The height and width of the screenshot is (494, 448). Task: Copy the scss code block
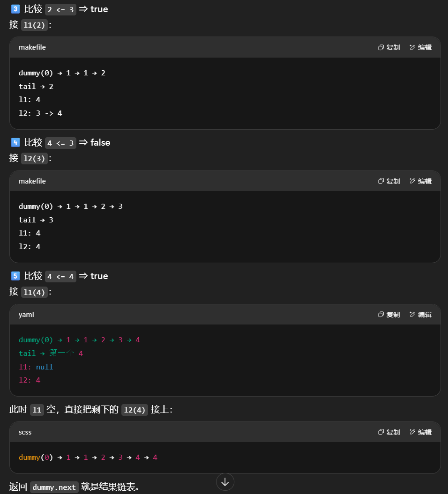tap(389, 432)
